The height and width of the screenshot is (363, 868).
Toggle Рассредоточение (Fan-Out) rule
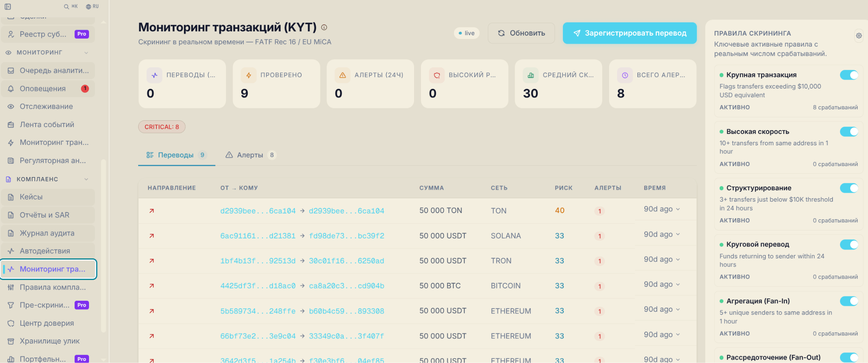click(849, 357)
